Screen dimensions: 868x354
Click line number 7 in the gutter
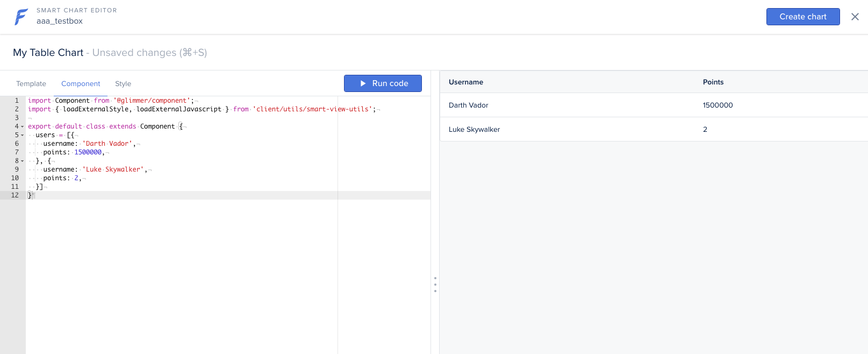[x=17, y=152]
